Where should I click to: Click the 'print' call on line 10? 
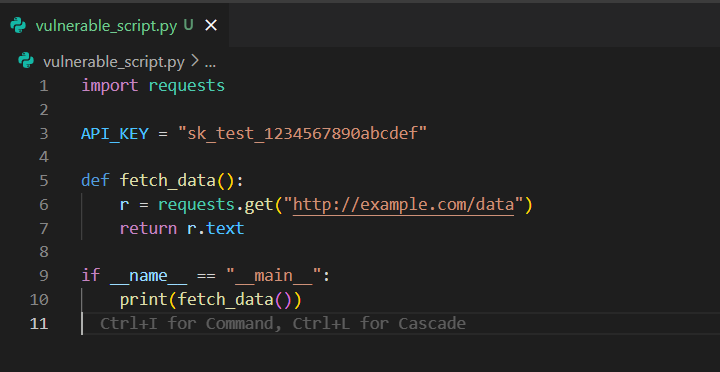144,299
